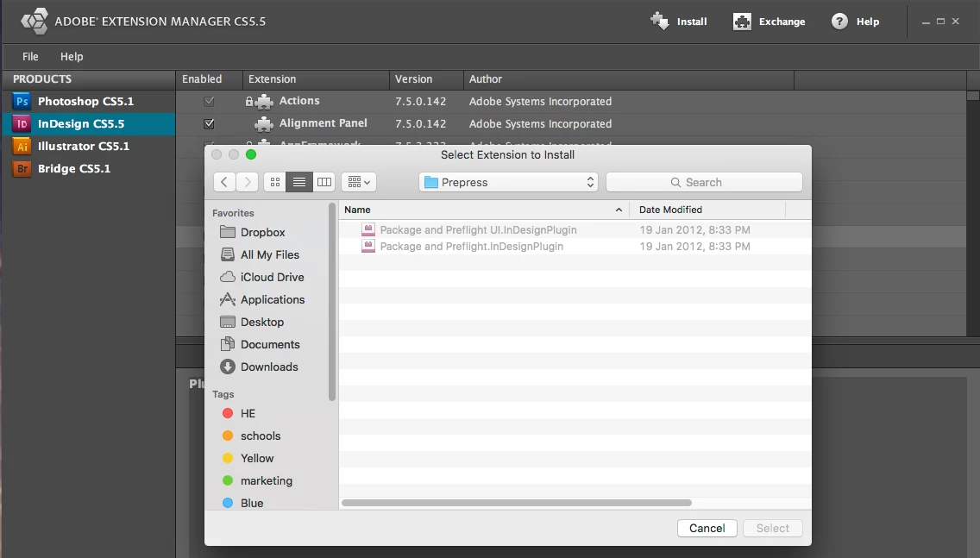Open the Prepress folder path dropdown
The height and width of the screenshot is (558, 980).
point(508,182)
